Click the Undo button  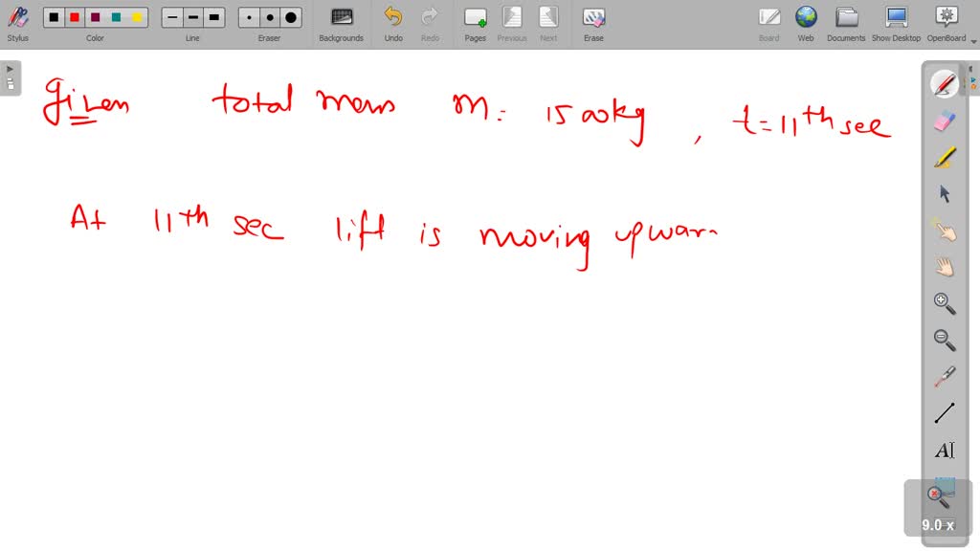pyautogui.click(x=393, y=23)
